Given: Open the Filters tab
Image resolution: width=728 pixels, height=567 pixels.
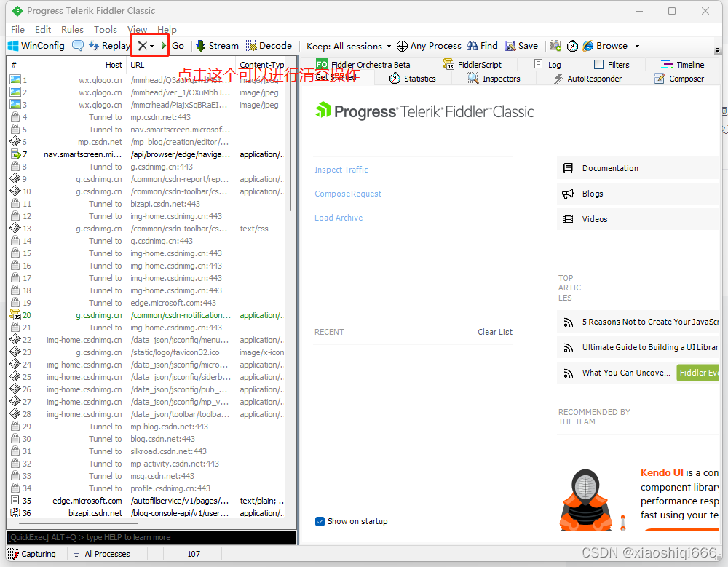Looking at the screenshot, I should (612, 65).
